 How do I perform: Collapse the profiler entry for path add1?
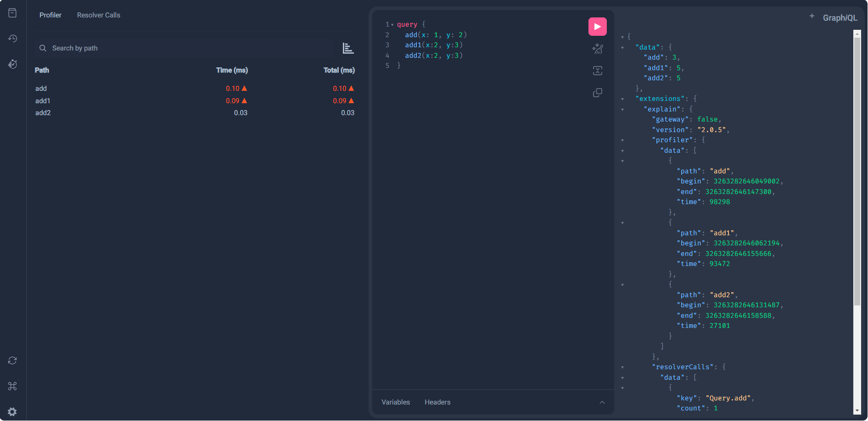[622, 223]
